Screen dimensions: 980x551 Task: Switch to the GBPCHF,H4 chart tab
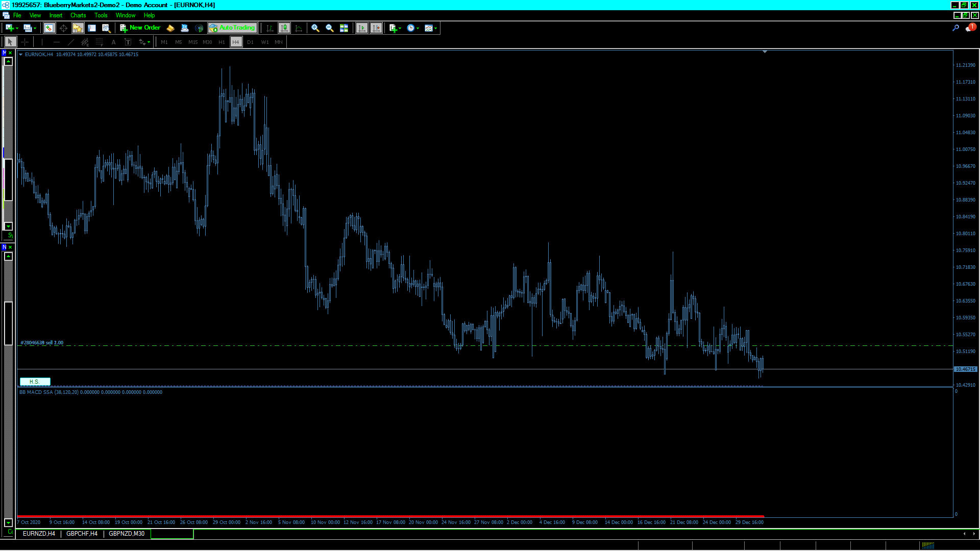(x=82, y=534)
